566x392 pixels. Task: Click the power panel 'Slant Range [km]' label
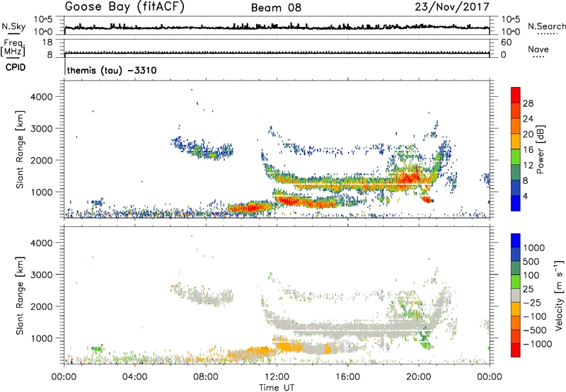point(20,149)
